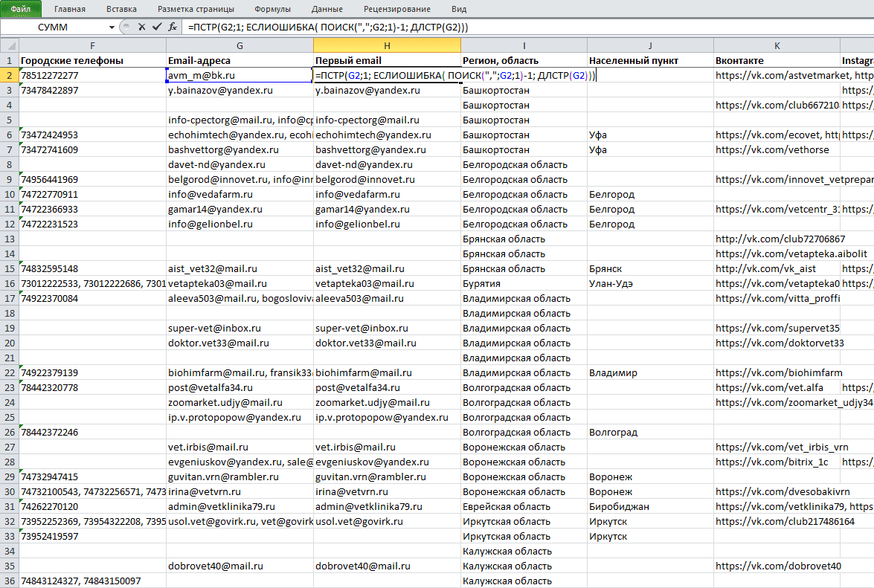874x588 pixels.
Task: Select dobrovet40@mail.ru in Первый email column
Action: (387, 566)
